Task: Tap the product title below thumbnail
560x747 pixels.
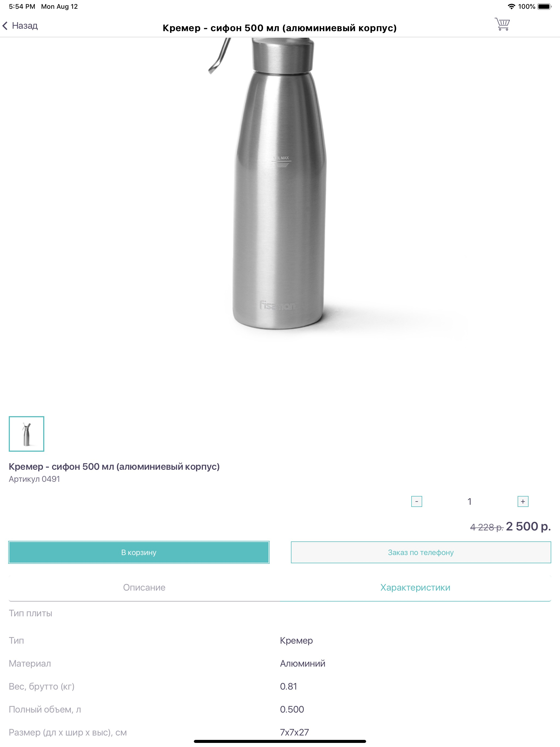Action: coord(114,467)
